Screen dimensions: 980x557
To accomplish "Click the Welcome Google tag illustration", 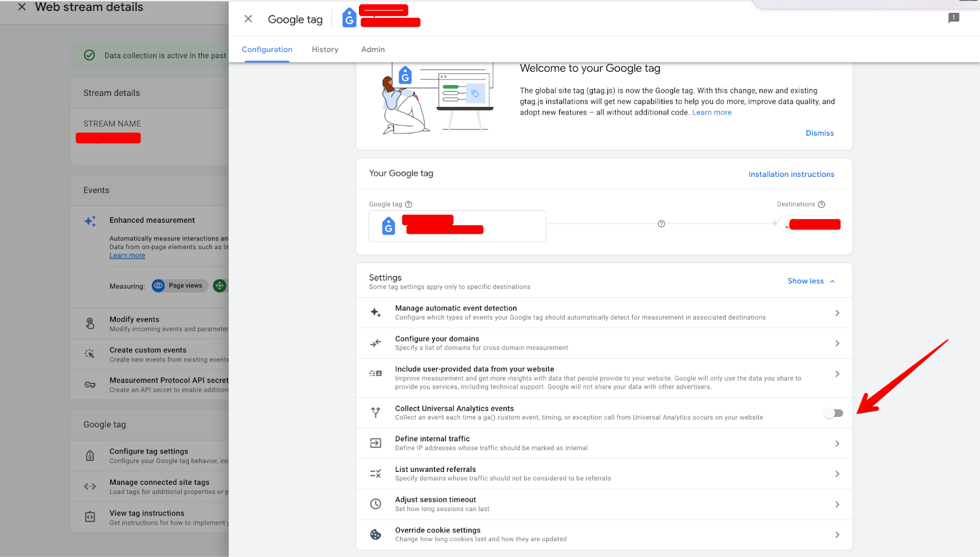I will 437,99.
